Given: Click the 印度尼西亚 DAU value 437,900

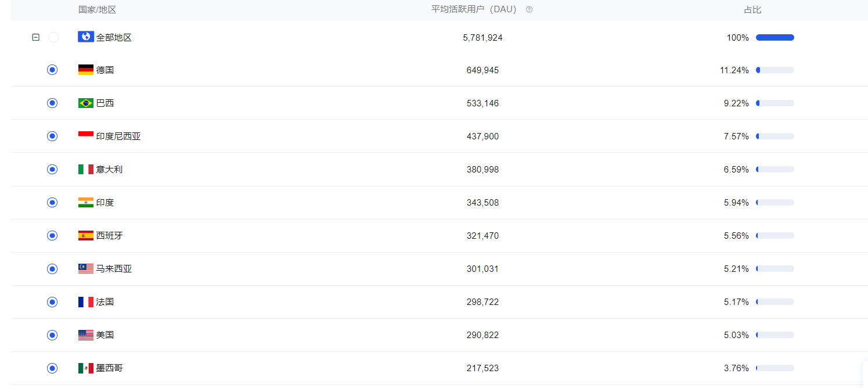Looking at the screenshot, I should click(482, 136).
